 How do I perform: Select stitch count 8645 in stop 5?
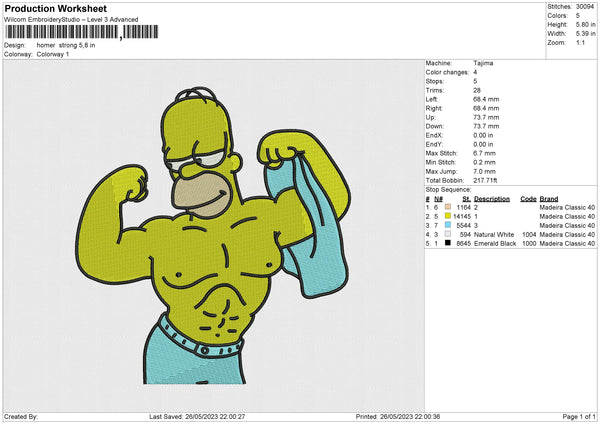tap(463, 243)
